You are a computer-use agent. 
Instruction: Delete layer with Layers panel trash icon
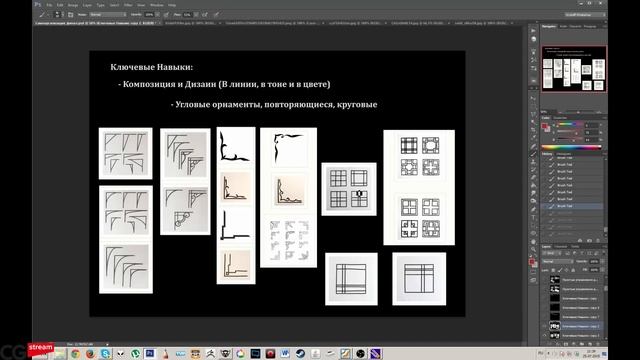tap(598, 344)
